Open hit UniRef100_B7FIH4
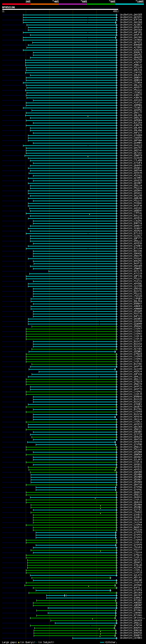This screenshot has height=644, width=146. [x=131, y=20]
